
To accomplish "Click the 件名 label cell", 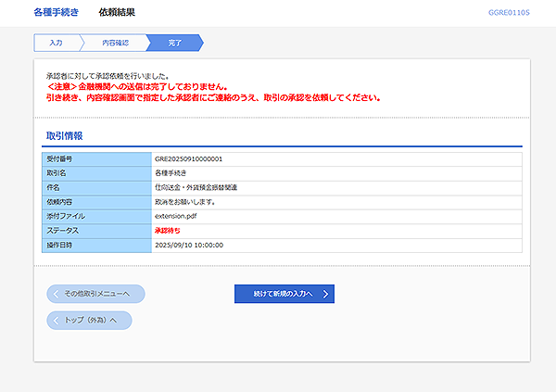I will click(96, 188).
